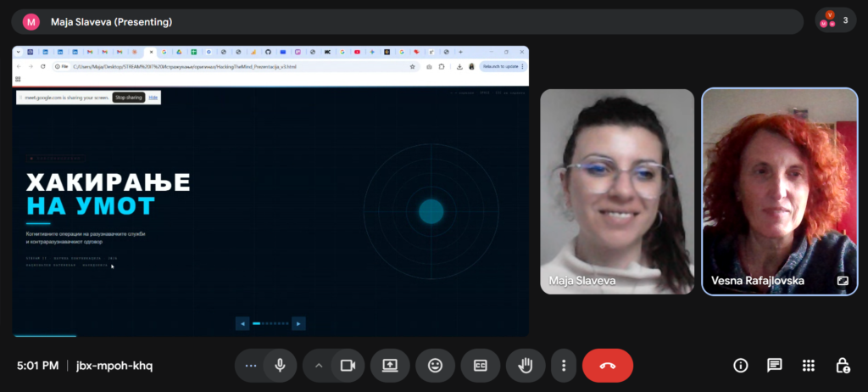Expand video settings chevron beside camera

(x=319, y=366)
